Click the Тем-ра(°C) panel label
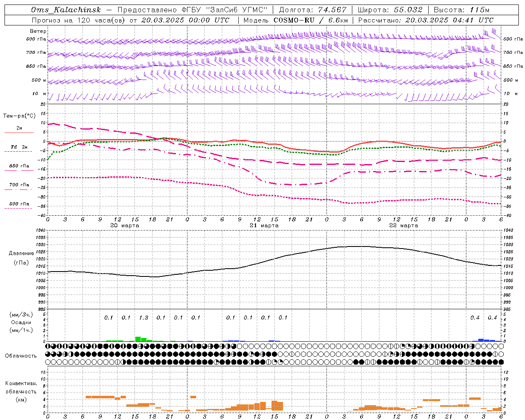Image resolution: width=525 pixels, height=420 pixels. click(x=19, y=116)
